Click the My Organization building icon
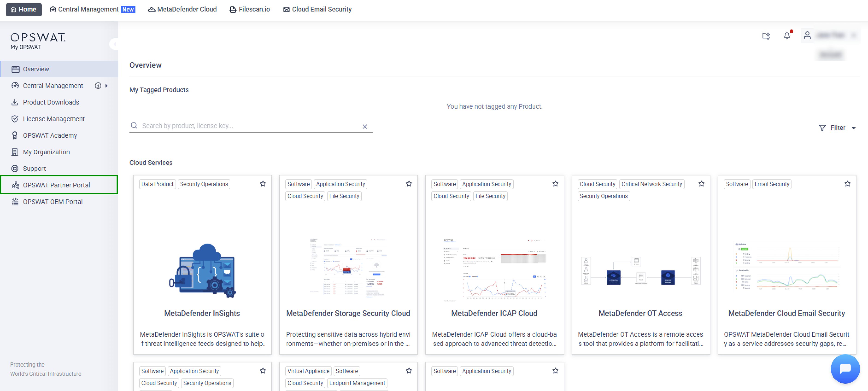868x391 pixels. 15,152
